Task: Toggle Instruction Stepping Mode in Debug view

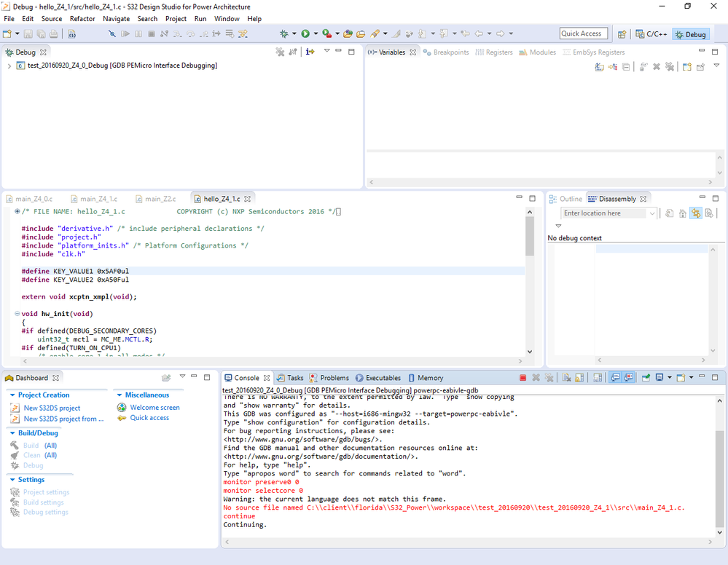Action: [310, 52]
